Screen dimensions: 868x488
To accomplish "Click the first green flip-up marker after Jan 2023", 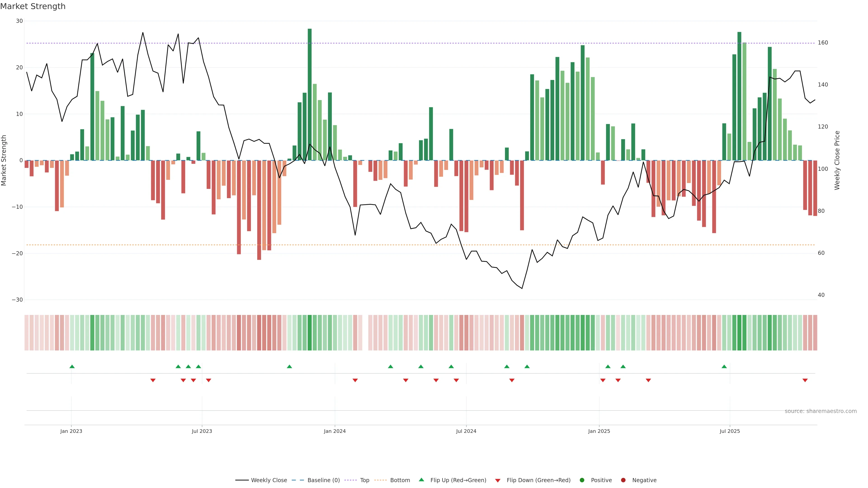I will coord(72,366).
